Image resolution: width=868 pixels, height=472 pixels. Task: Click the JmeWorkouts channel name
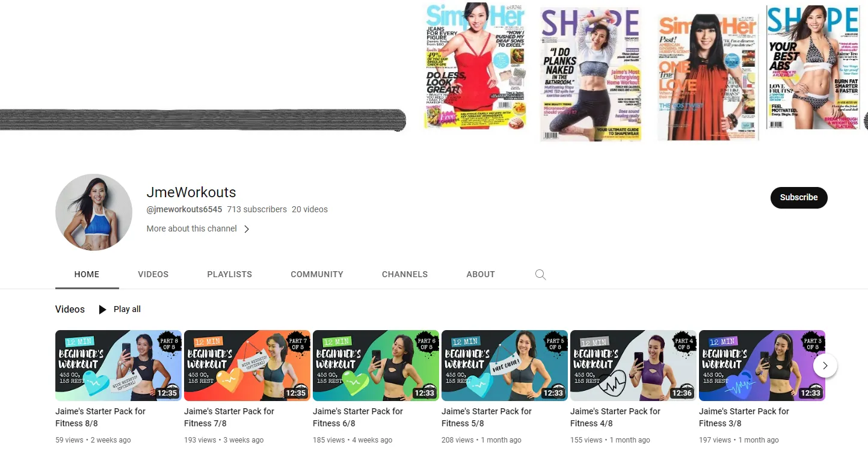(191, 192)
